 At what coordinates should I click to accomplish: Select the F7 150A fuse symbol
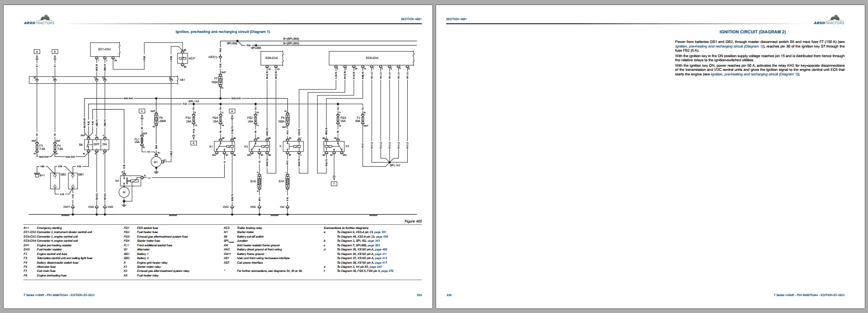click(221, 80)
